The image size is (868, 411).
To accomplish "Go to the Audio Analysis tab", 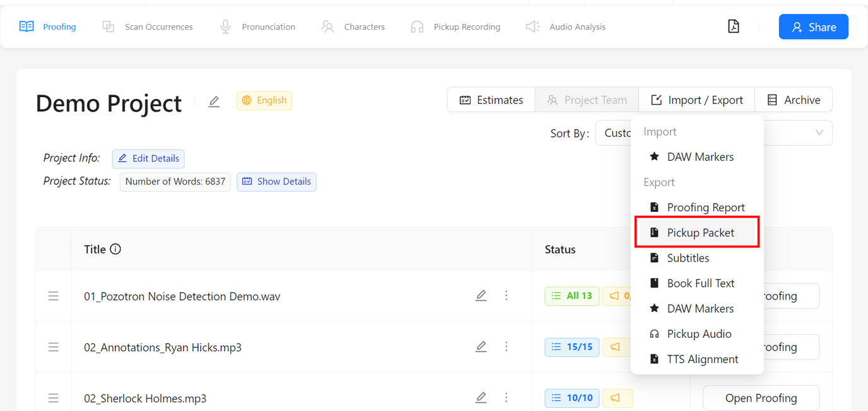I will pyautogui.click(x=566, y=26).
